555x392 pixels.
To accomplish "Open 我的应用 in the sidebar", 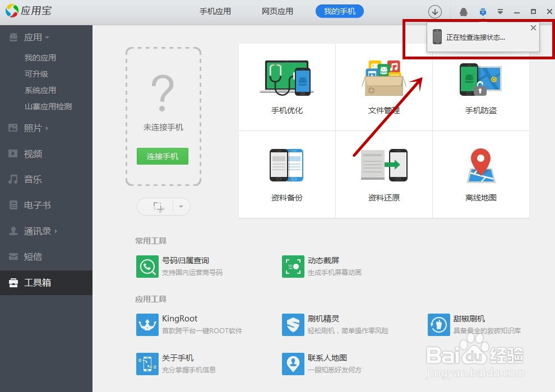I will pos(40,58).
